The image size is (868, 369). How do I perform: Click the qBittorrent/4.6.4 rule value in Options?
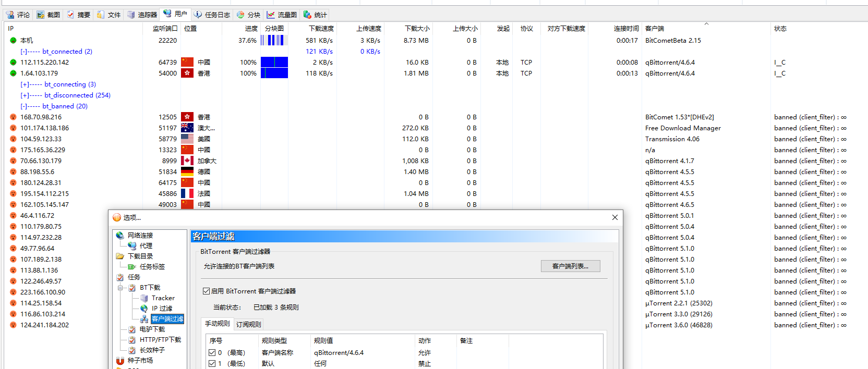tap(339, 352)
